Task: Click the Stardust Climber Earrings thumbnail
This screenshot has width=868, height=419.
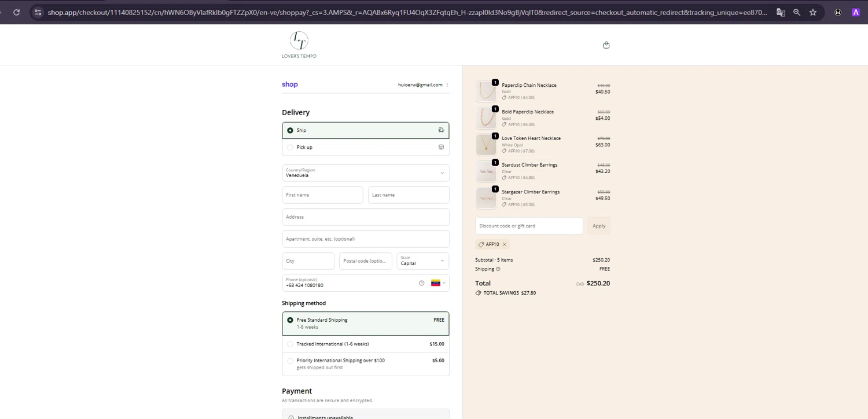Action: click(486, 171)
